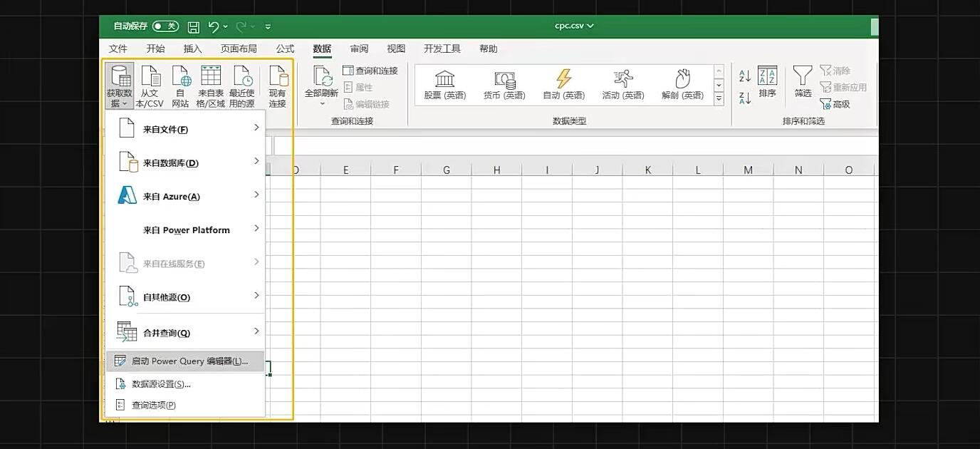Image resolution: width=980 pixels, height=449 pixels.
Task: Select column header N
Action: pos(798,170)
